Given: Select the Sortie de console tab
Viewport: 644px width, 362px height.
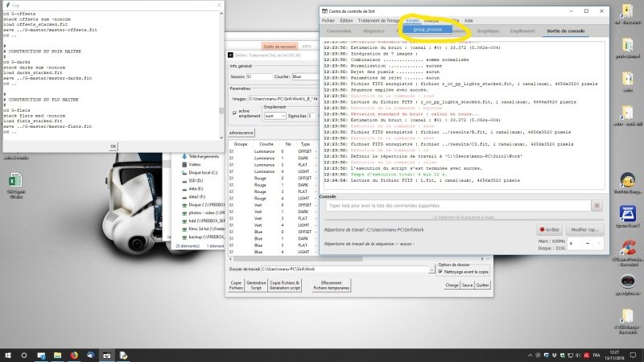Looking at the screenshot, I should [566, 31].
